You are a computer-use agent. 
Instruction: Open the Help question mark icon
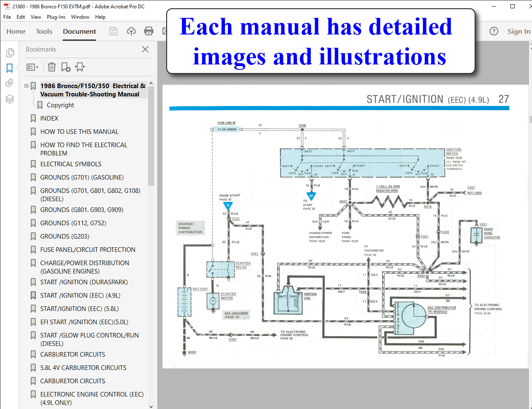pos(494,31)
